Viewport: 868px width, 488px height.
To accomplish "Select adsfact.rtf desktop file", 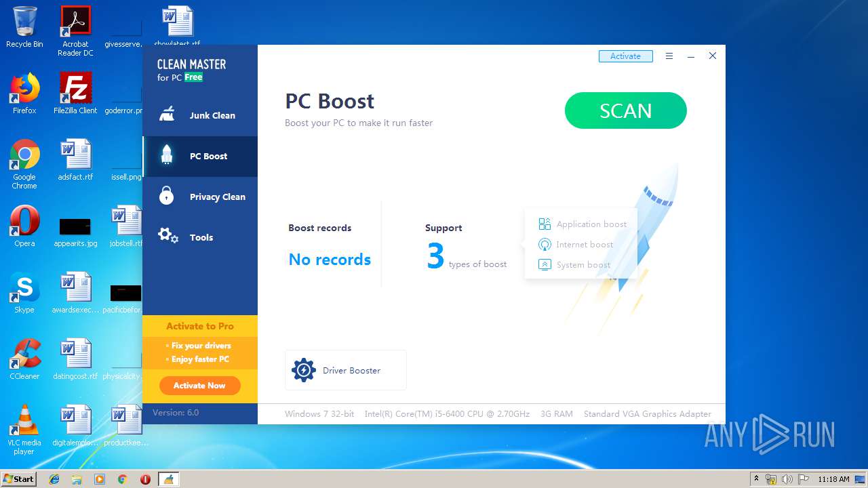I will pos(75,160).
